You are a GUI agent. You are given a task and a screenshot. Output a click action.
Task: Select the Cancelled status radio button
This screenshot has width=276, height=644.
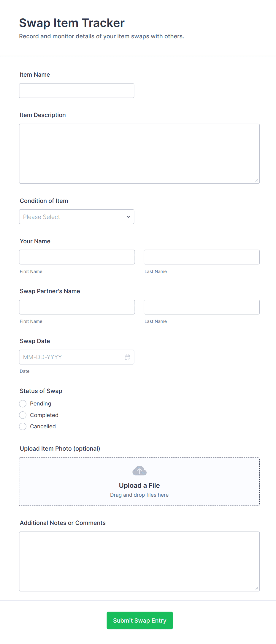tap(23, 427)
